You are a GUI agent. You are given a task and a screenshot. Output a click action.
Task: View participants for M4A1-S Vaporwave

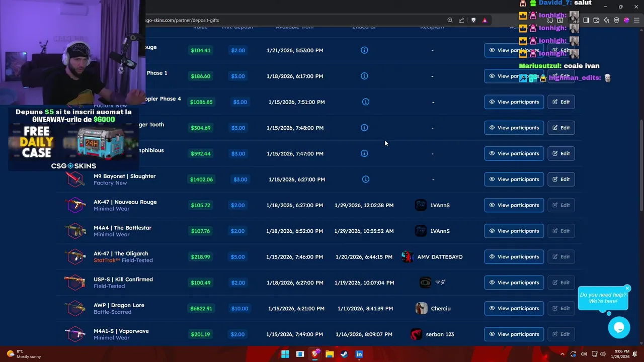(x=514, y=334)
